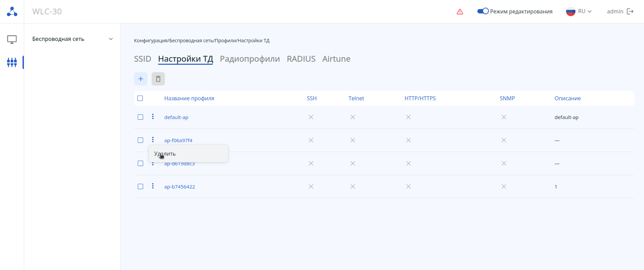Switch to the Радиопрофили tab
The image size is (644, 270).
coord(250,59)
